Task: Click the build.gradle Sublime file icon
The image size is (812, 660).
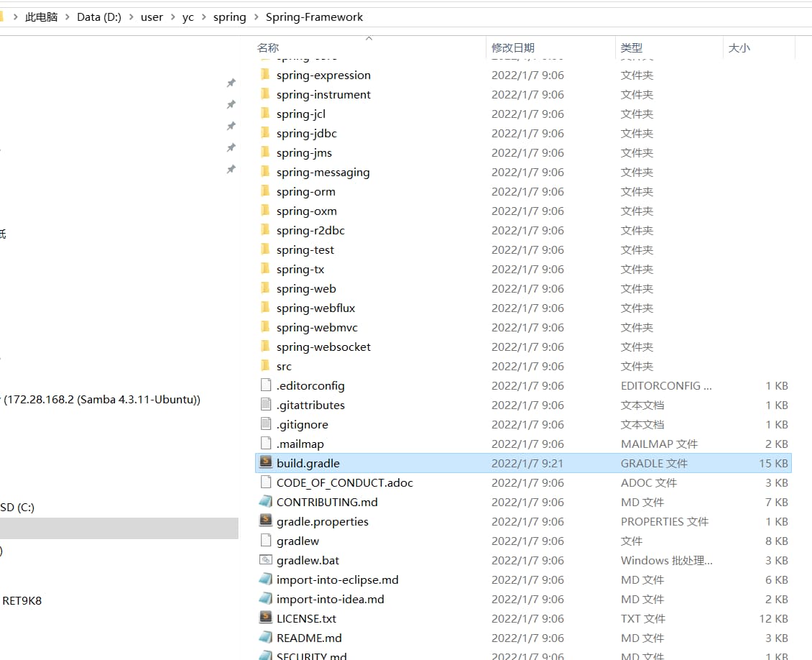Action: 266,462
